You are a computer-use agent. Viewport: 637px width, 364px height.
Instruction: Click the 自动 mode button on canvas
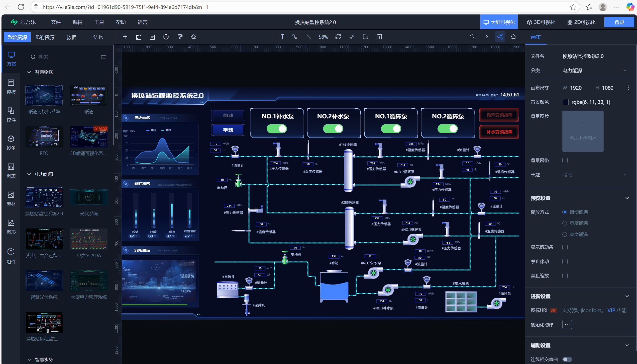point(228,115)
